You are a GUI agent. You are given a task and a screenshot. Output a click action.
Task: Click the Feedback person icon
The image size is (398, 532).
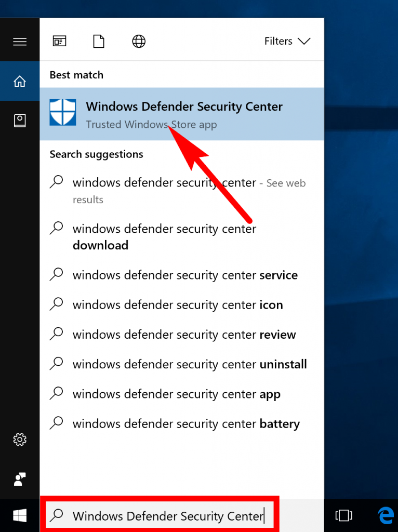point(20,479)
